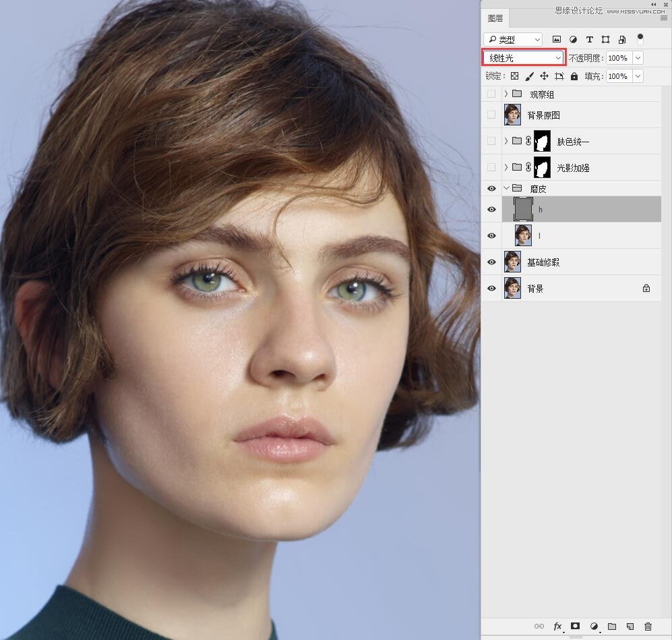Lock position move icon

(x=544, y=76)
